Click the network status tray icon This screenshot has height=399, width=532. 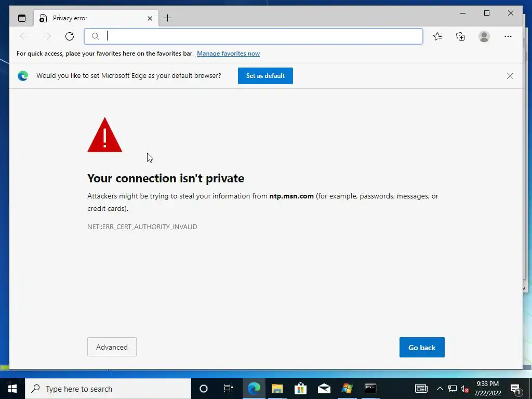[x=453, y=389]
